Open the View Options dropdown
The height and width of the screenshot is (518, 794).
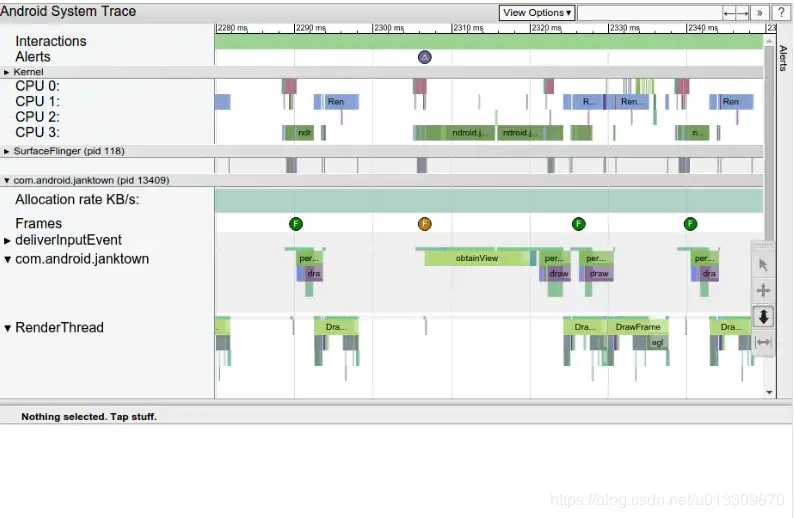click(x=537, y=13)
